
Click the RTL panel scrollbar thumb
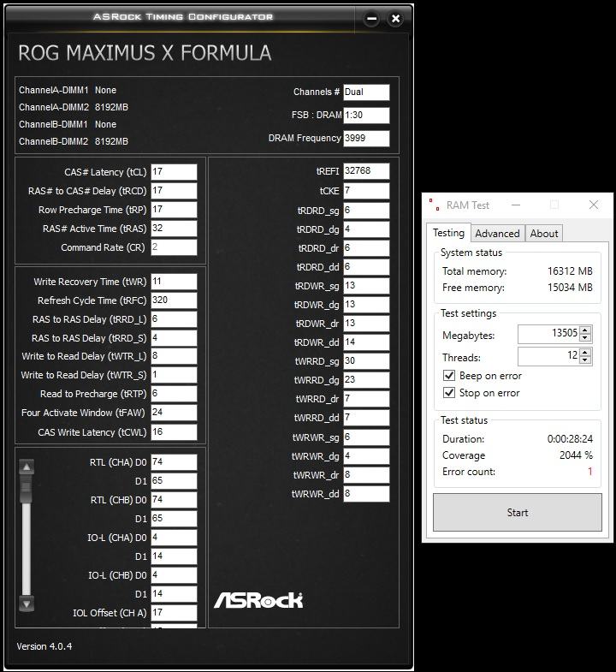coord(27,489)
